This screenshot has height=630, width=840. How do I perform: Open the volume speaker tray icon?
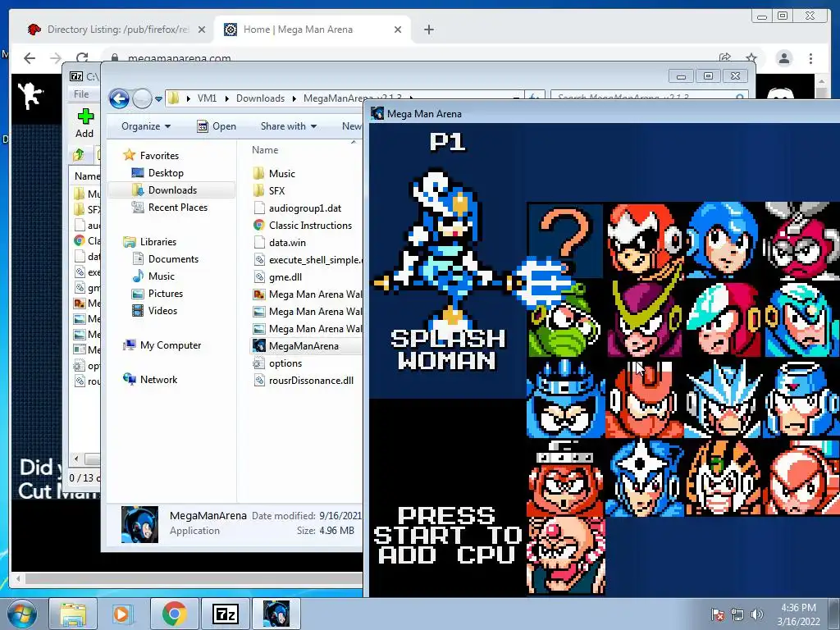click(756, 614)
